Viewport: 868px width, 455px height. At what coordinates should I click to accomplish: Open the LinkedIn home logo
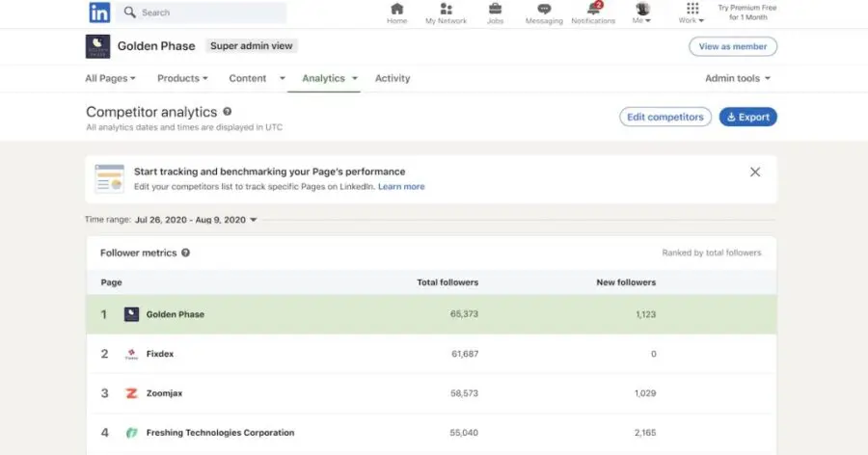[99, 13]
